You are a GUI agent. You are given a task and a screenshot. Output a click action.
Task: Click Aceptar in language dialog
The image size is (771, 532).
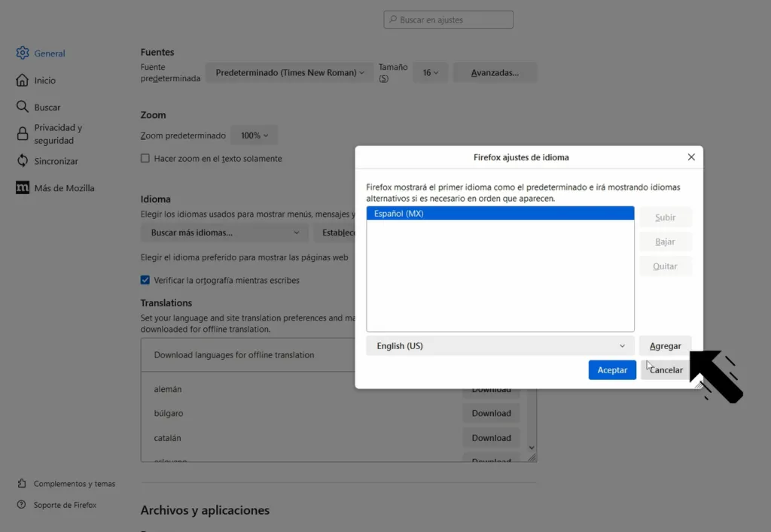[x=612, y=370]
